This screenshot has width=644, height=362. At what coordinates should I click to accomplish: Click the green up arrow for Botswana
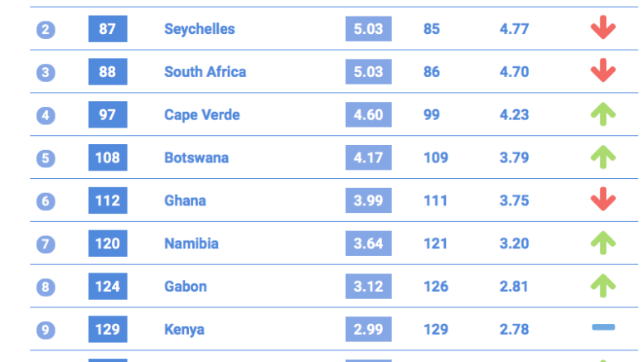[603, 157]
